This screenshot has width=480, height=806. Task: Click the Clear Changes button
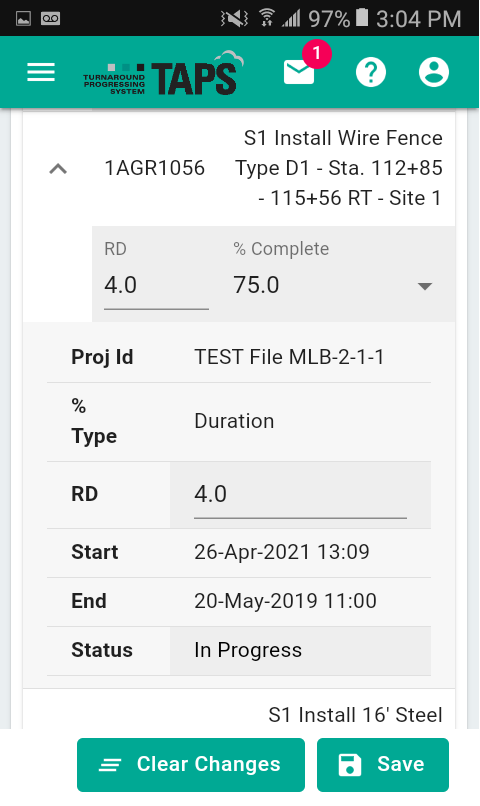[191, 764]
